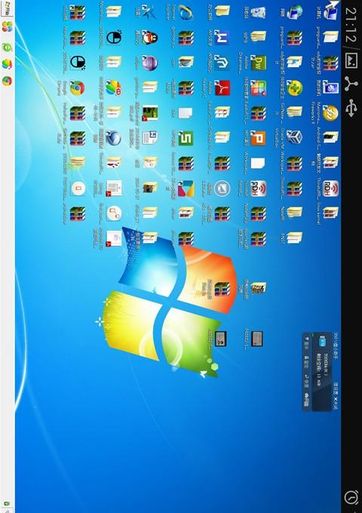The width and height of the screenshot is (362, 513).
Task: Tap the picture notification icon in status bar
Action: coord(351,61)
